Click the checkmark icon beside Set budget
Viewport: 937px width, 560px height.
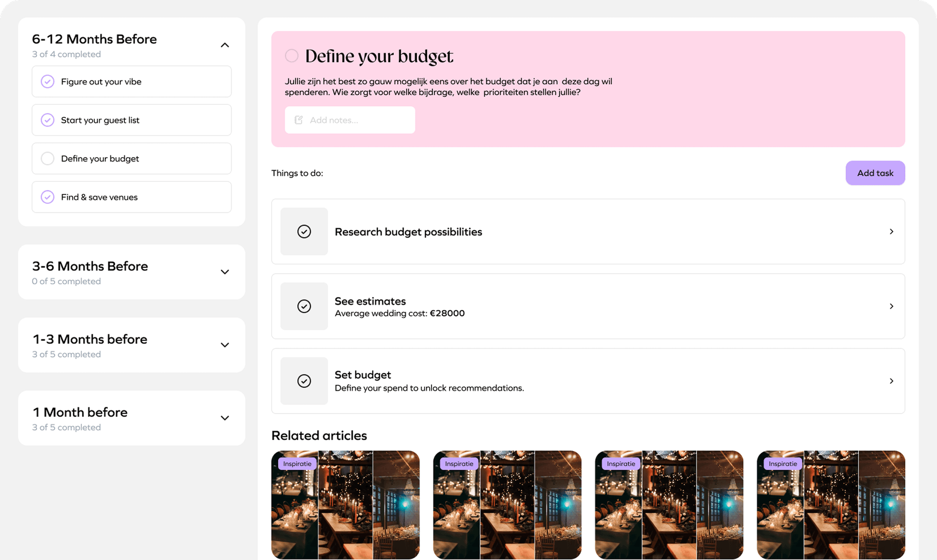(304, 380)
